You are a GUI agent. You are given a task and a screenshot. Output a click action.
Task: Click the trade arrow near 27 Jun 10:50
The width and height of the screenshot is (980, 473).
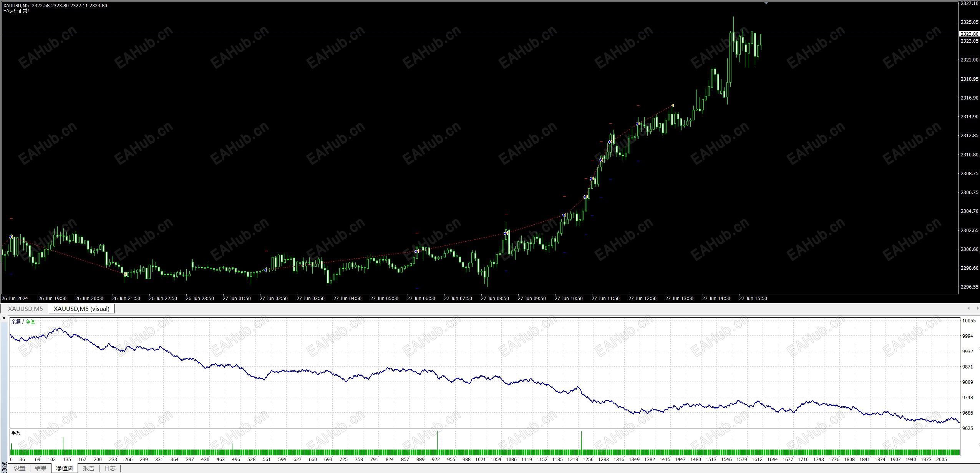564,215
